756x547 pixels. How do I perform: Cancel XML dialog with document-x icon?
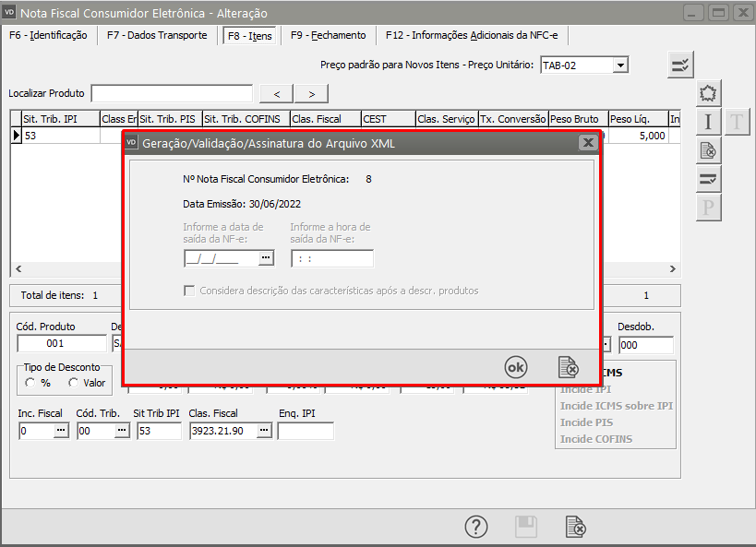(569, 368)
